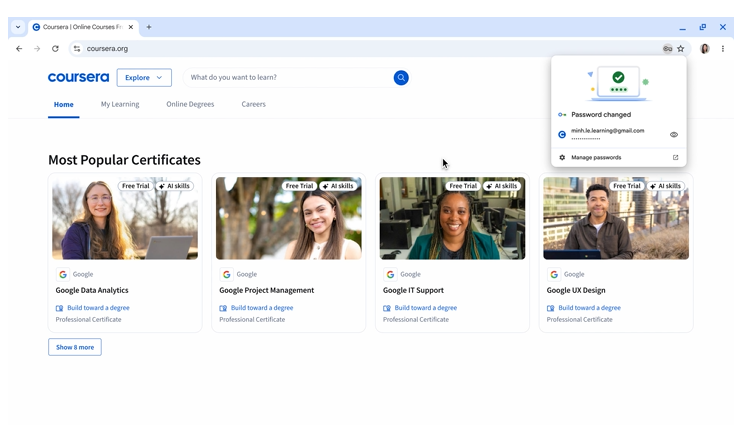Click Free Trial badge on IT Support card

click(x=463, y=186)
